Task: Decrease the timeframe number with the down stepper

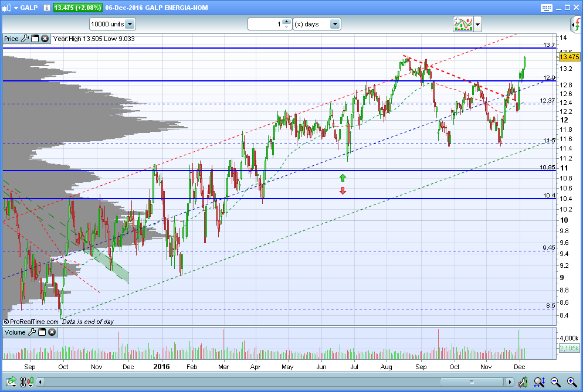Action: point(287,27)
